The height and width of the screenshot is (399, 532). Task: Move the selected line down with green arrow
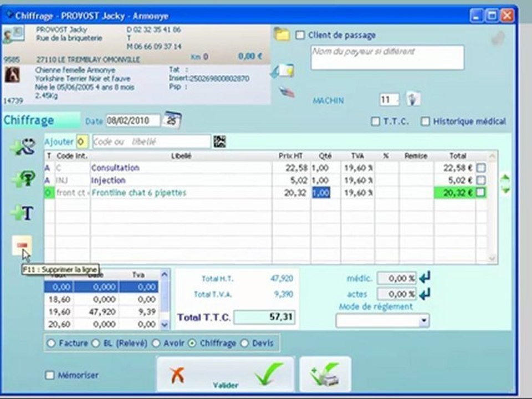click(x=505, y=190)
